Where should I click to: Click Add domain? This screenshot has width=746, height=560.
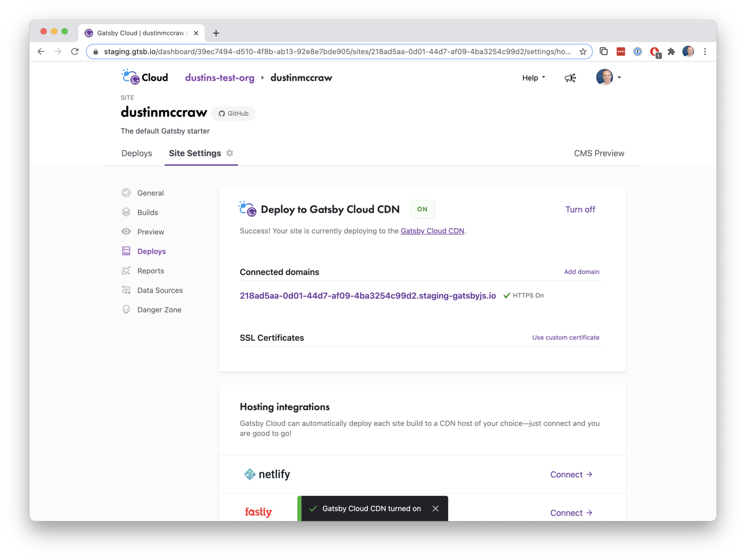[x=581, y=272]
